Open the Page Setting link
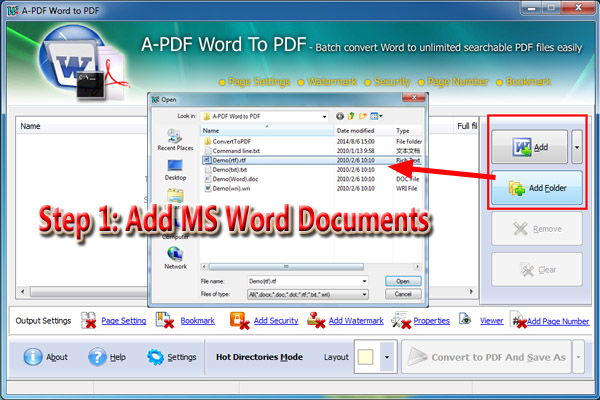This screenshot has width=600, height=400. [124, 321]
